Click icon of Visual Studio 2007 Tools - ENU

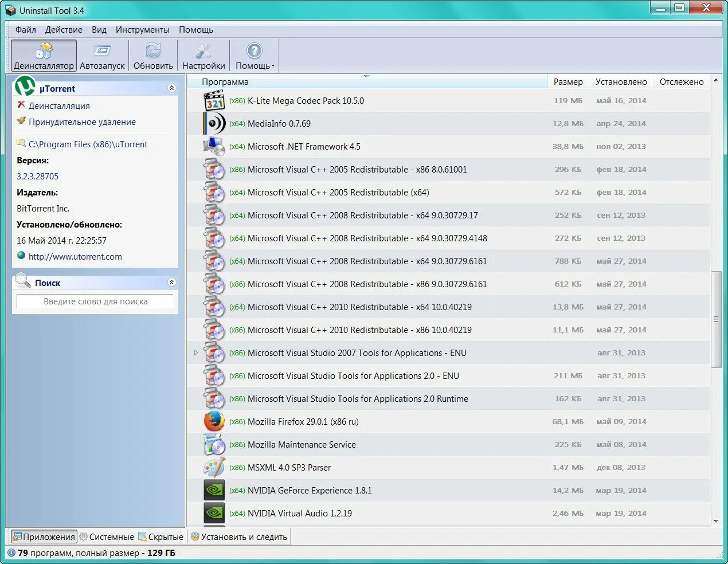214,353
